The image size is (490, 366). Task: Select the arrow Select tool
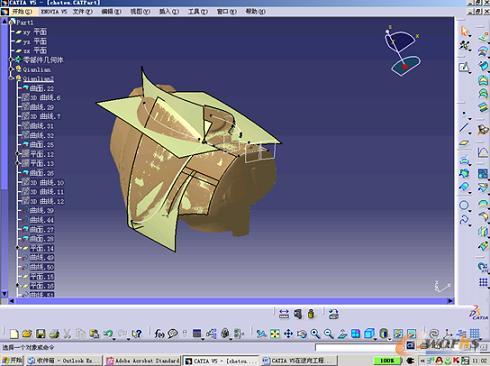pos(464,31)
